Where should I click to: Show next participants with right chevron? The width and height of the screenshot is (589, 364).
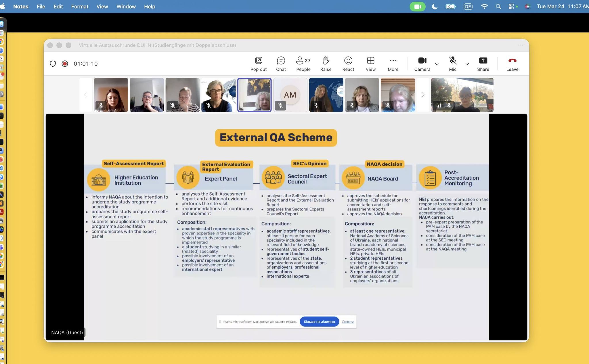pos(423,95)
